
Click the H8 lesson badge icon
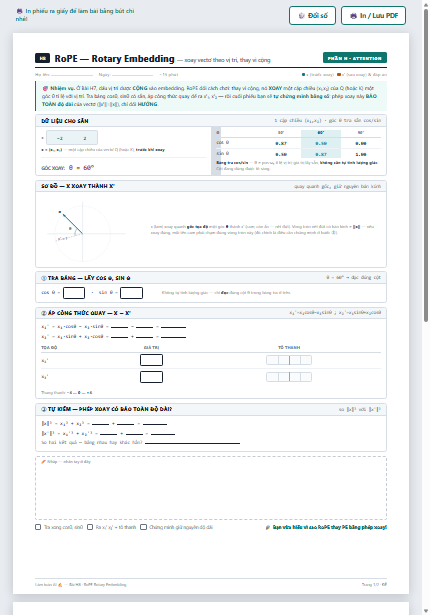click(42, 58)
